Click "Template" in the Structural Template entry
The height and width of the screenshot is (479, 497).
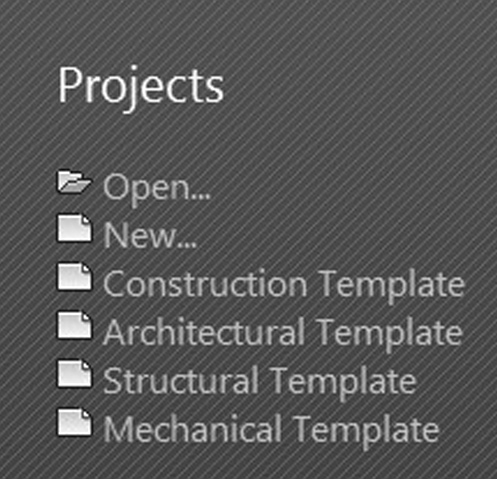click(343, 383)
